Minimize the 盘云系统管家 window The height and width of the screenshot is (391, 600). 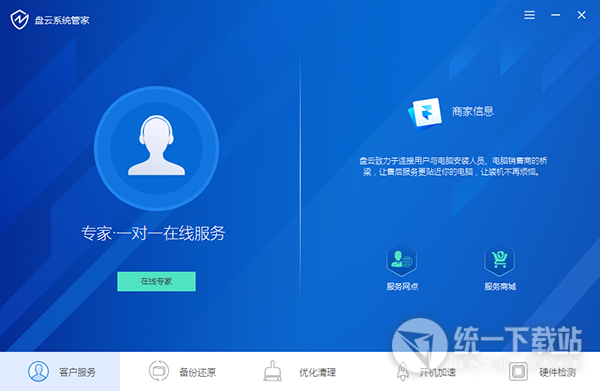pyautogui.click(x=556, y=15)
